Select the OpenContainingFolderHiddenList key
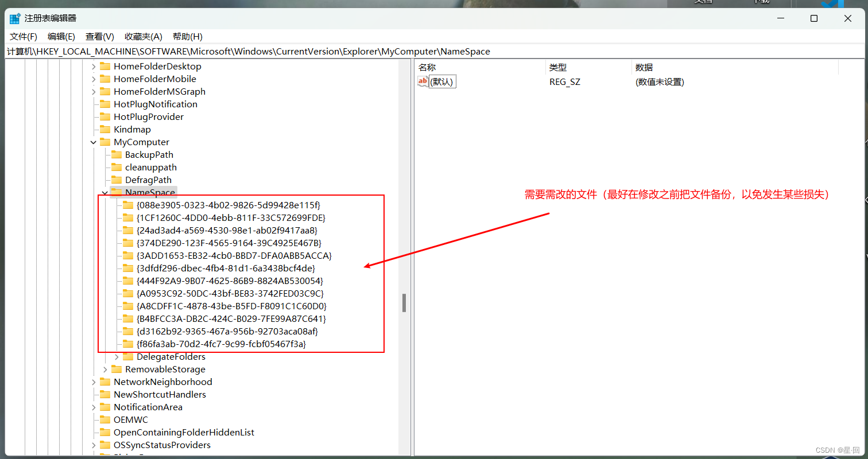The image size is (868, 459). pos(184,433)
